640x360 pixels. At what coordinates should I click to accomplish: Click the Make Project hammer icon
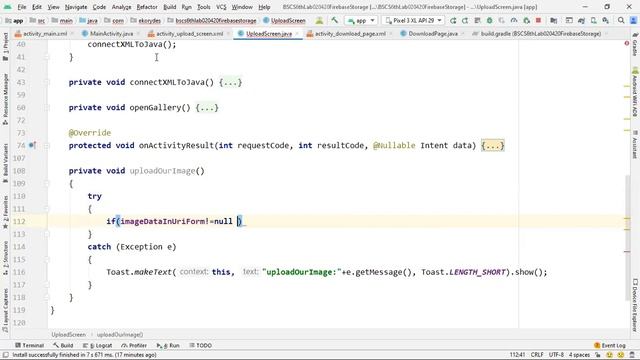[x=334, y=20]
